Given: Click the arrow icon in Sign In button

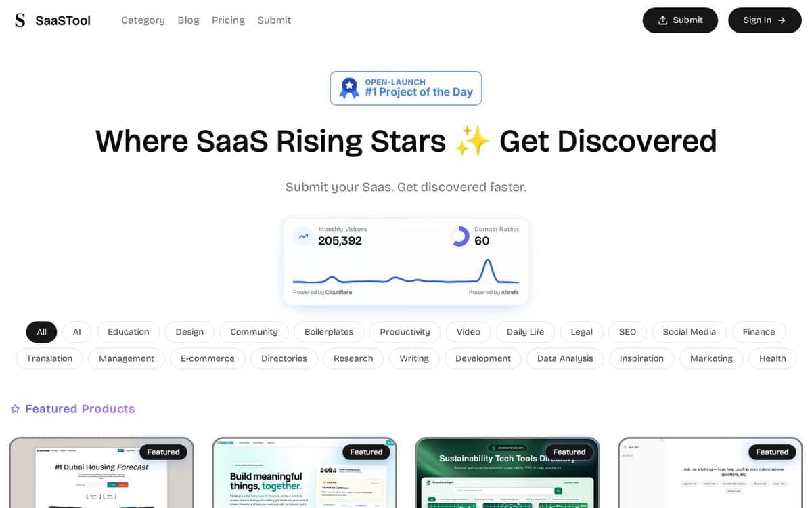Looking at the screenshot, I should point(782,20).
